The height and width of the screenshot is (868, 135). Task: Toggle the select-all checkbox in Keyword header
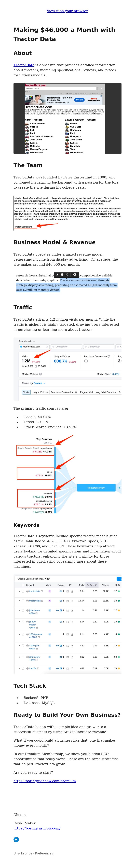pos(23,585)
